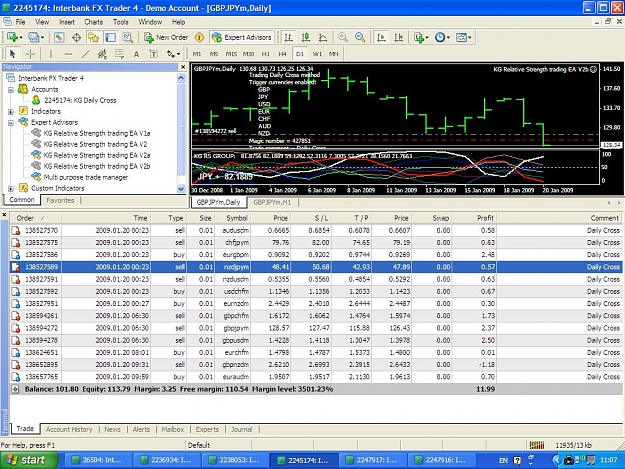Image resolution: width=625 pixels, height=469 pixels.
Task: Open the Profiles dropdown arrow
Action: pyautogui.click(x=42, y=37)
